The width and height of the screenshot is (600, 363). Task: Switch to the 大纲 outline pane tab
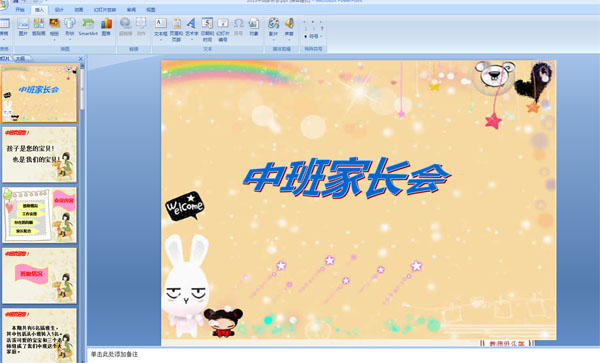point(21,59)
